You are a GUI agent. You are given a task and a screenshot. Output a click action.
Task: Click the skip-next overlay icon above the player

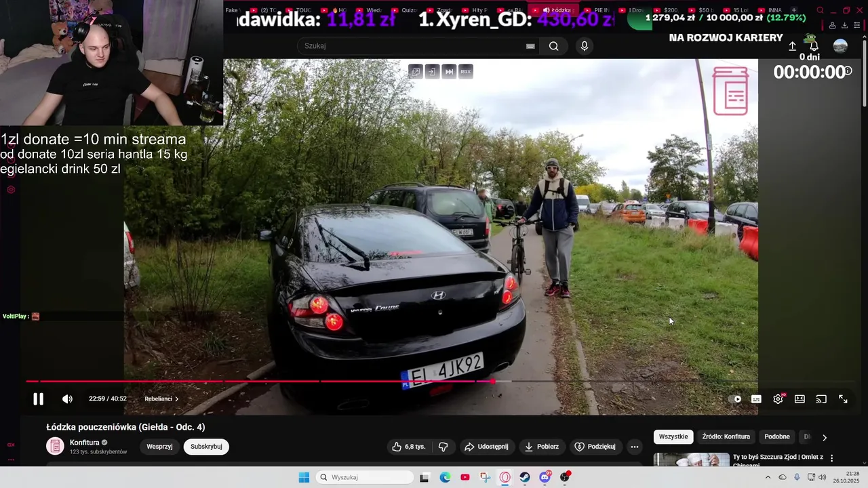tap(449, 71)
